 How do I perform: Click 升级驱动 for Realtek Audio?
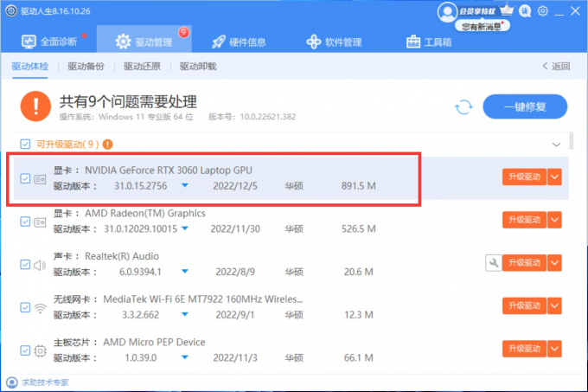(x=524, y=263)
